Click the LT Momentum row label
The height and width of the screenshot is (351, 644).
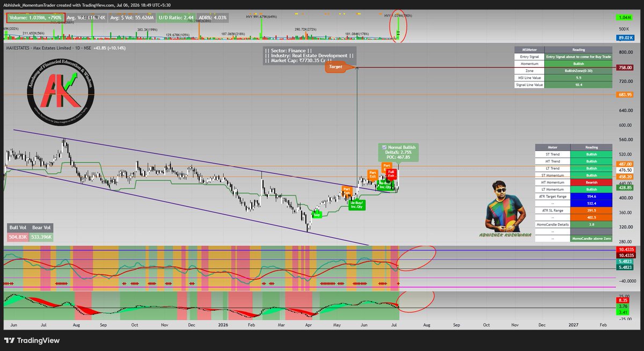(x=552, y=189)
